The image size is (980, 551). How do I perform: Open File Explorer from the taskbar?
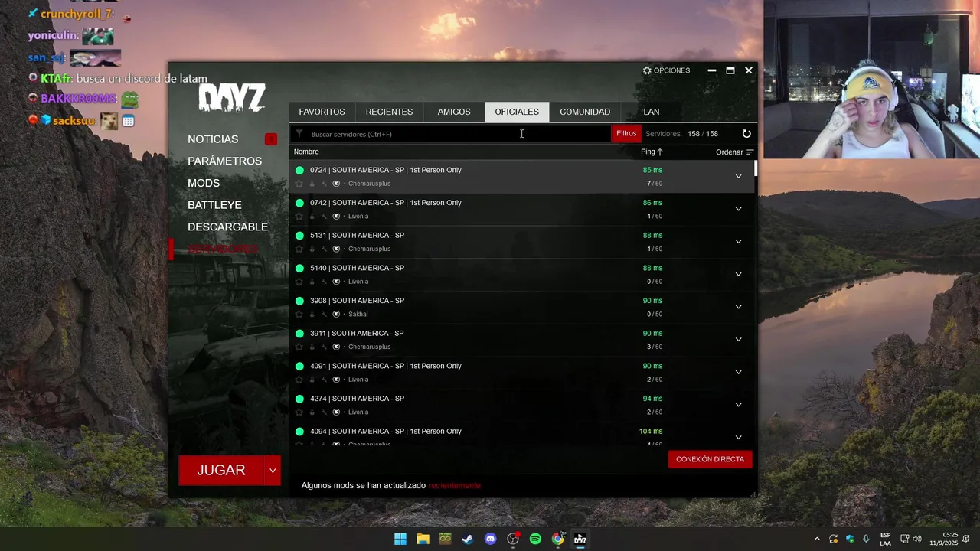click(423, 539)
